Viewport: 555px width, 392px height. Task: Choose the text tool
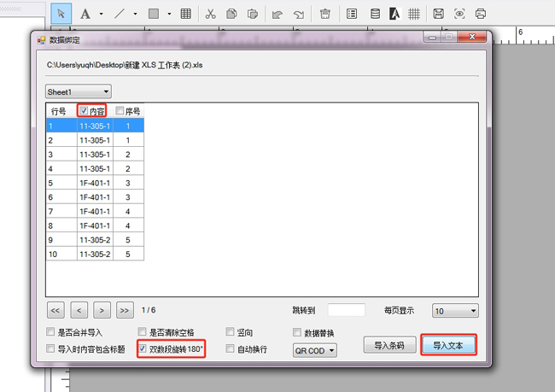point(85,14)
